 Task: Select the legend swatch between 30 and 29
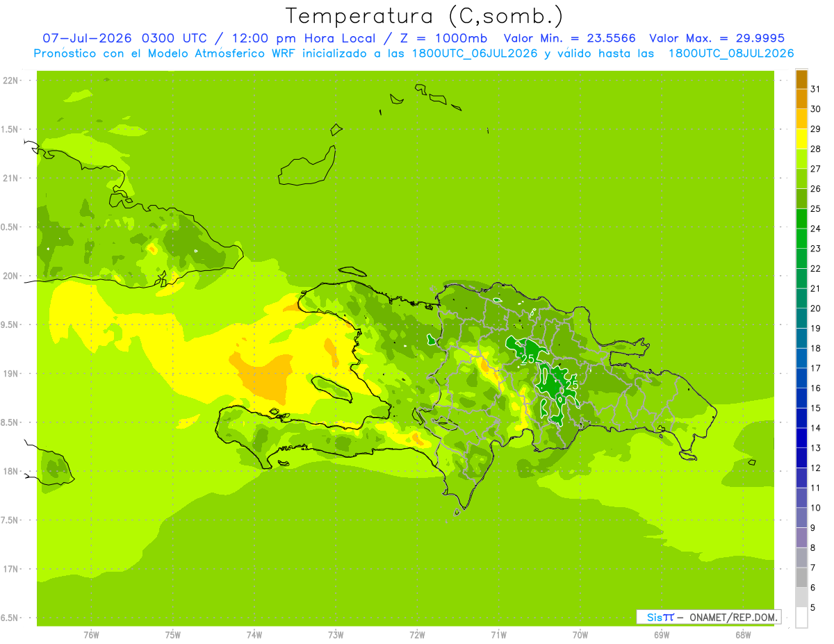(801, 119)
